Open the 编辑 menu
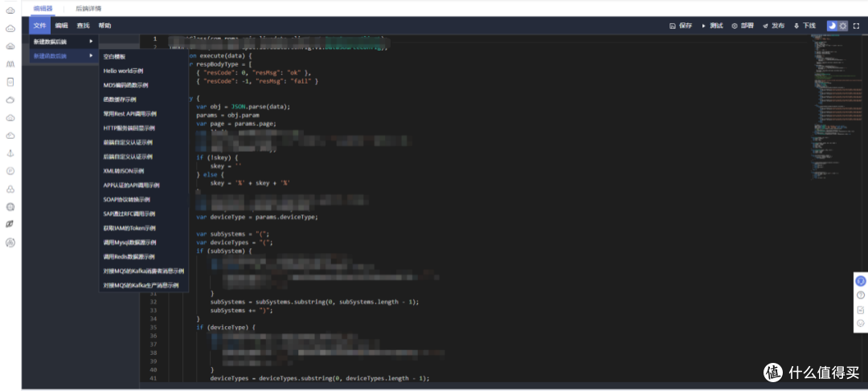Viewport: 868px width, 391px height. tap(61, 26)
